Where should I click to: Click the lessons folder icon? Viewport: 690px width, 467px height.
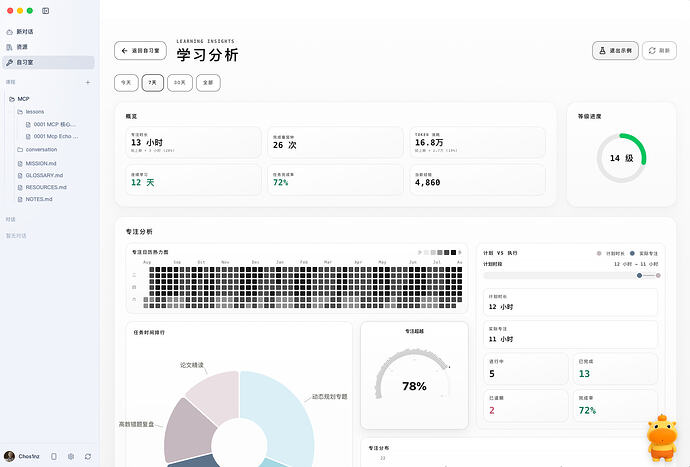[x=20, y=112]
